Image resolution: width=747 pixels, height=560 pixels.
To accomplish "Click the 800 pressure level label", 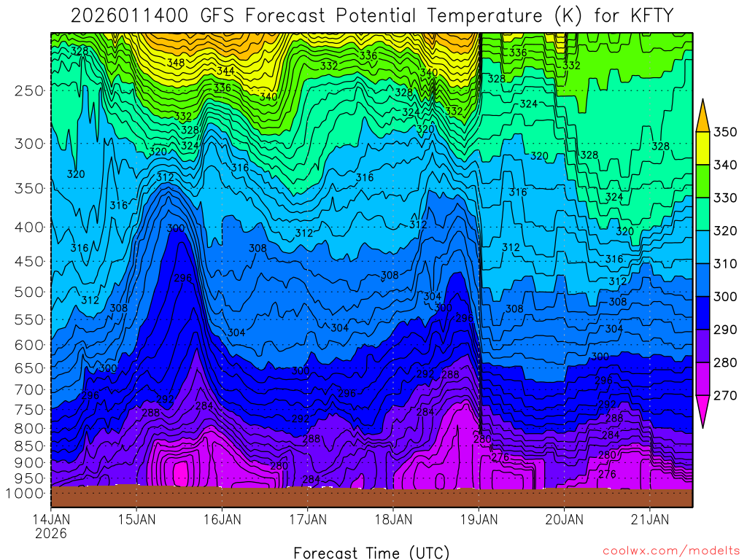I will click(29, 428).
